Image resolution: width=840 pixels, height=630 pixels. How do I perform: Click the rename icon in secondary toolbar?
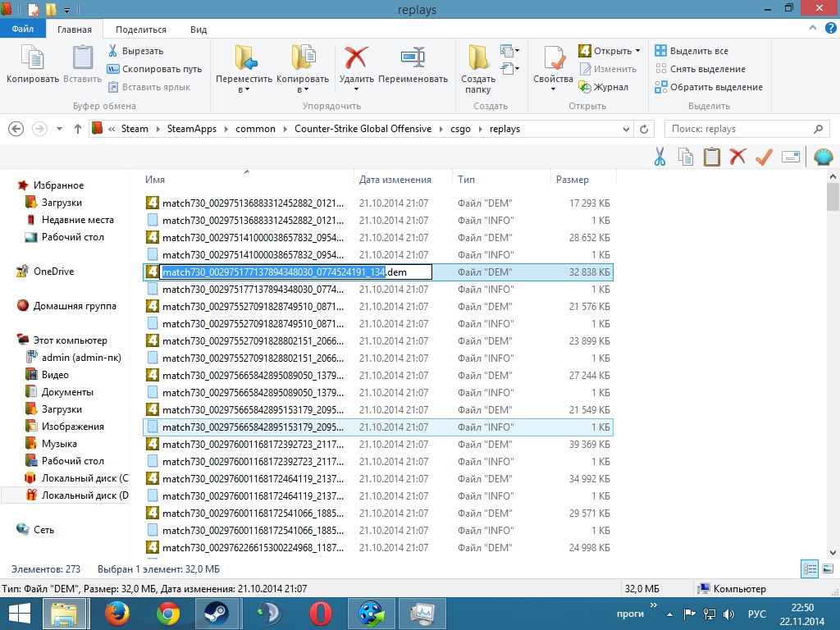(791, 157)
